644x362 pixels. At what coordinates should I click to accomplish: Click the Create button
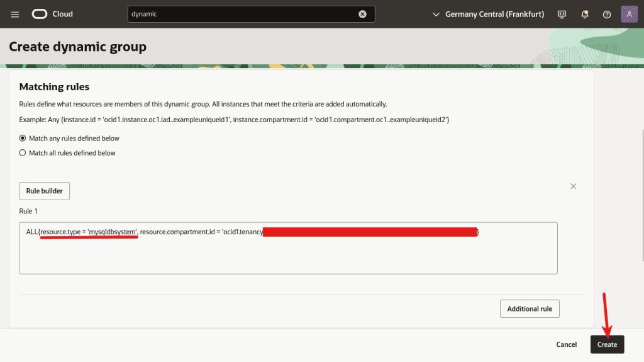tap(607, 344)
